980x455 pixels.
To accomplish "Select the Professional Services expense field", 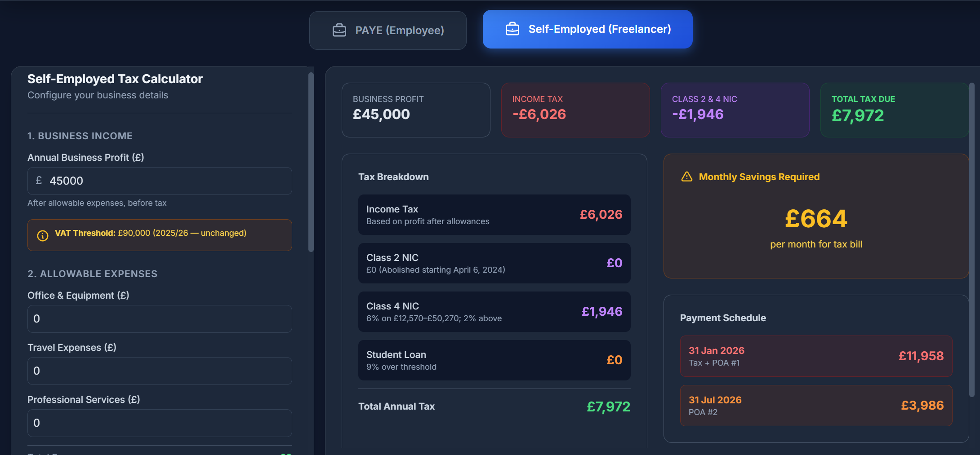I will coord(160,423).
